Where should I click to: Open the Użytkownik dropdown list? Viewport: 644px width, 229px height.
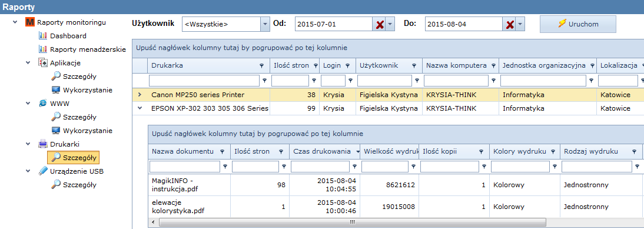pyautogui.click(x=265, y=25)
